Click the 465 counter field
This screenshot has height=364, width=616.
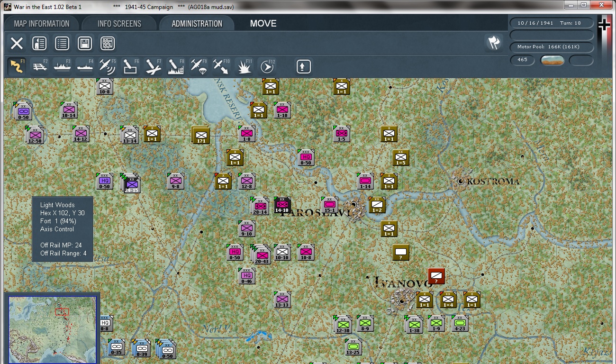click(523, 60)
